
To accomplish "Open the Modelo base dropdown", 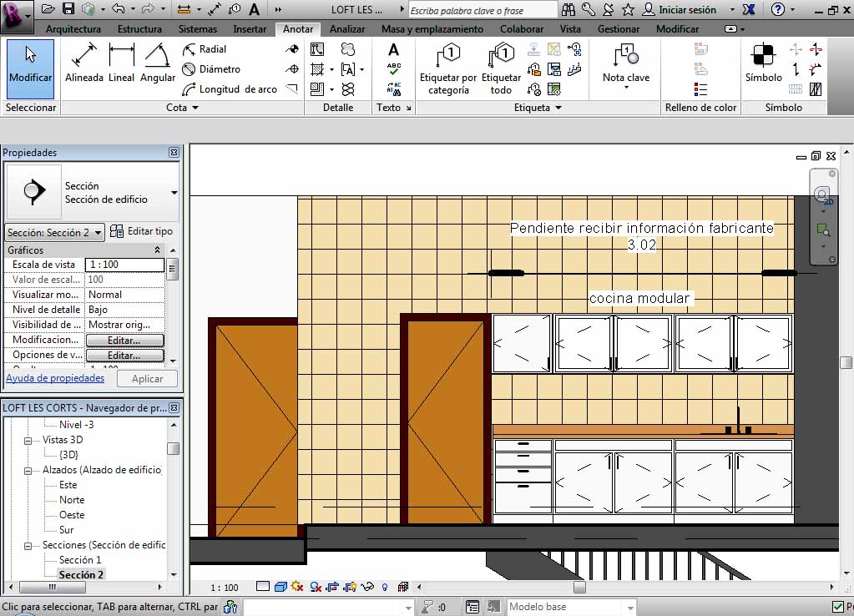I will [x=629, y=607].
